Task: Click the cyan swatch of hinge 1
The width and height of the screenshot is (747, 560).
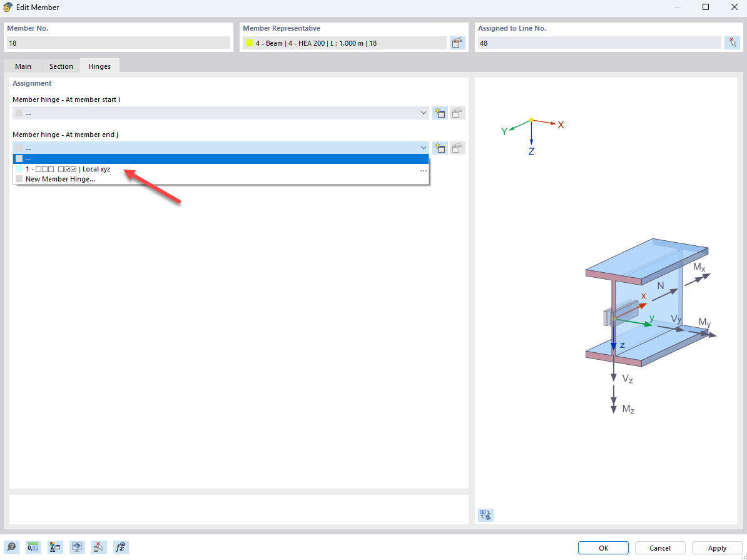Action: [x=19, y=169]
